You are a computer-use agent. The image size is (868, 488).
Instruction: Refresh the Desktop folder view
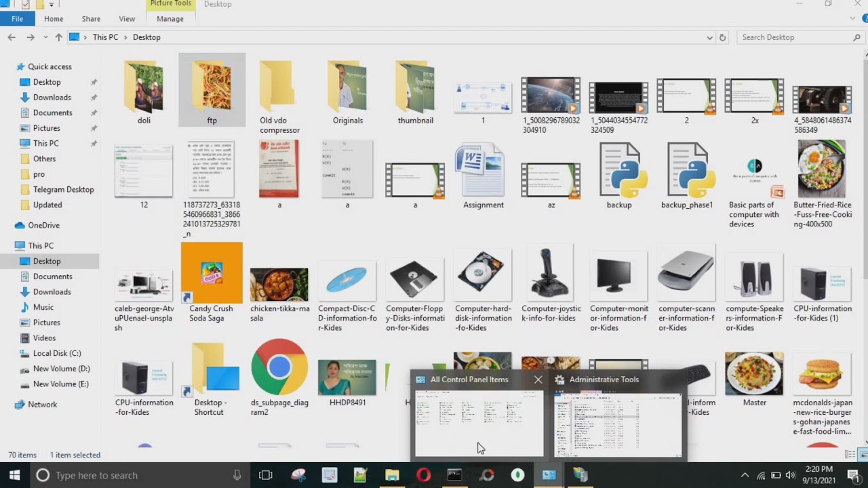(722, 37)
